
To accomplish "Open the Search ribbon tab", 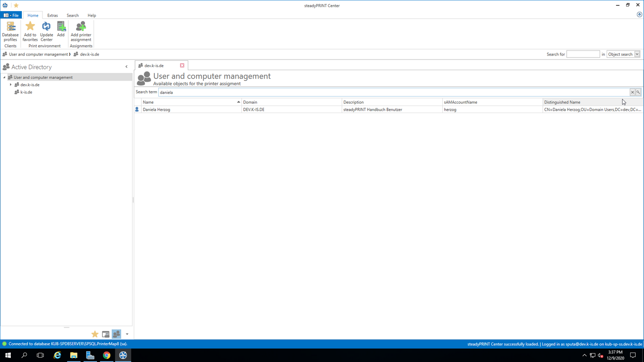I will tap(72, 15).
